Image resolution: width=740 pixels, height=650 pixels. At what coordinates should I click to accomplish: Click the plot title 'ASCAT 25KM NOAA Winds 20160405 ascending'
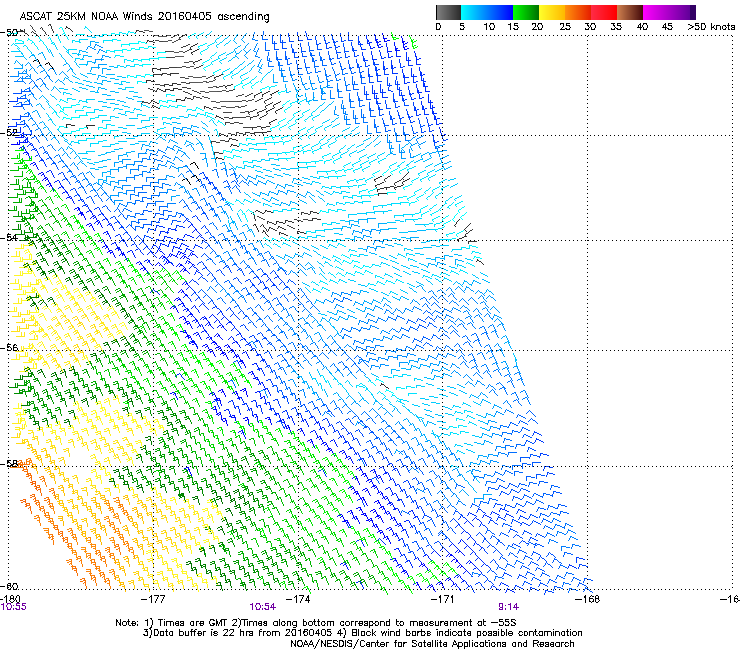pyautogui.click(x=144, y=17)
